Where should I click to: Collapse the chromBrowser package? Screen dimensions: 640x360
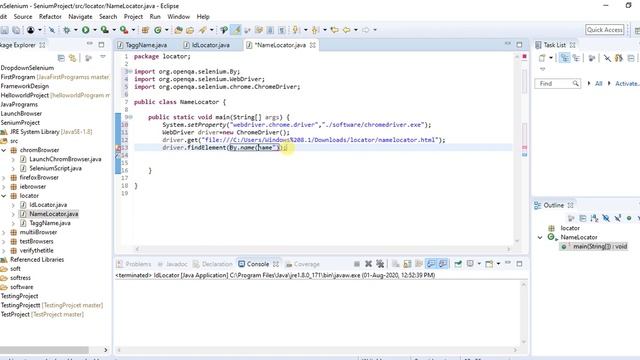pos(4,150)
